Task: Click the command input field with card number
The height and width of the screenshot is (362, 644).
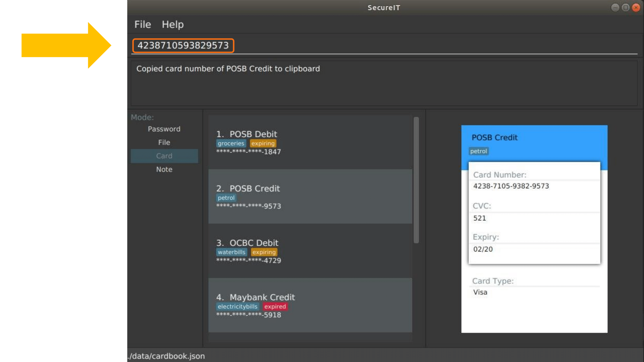Action: 384,46
